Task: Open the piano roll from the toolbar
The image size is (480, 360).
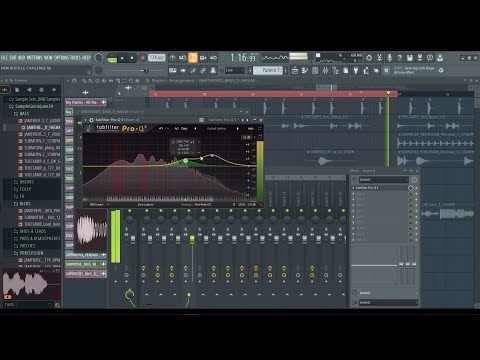Action: [x=305, y=70]
